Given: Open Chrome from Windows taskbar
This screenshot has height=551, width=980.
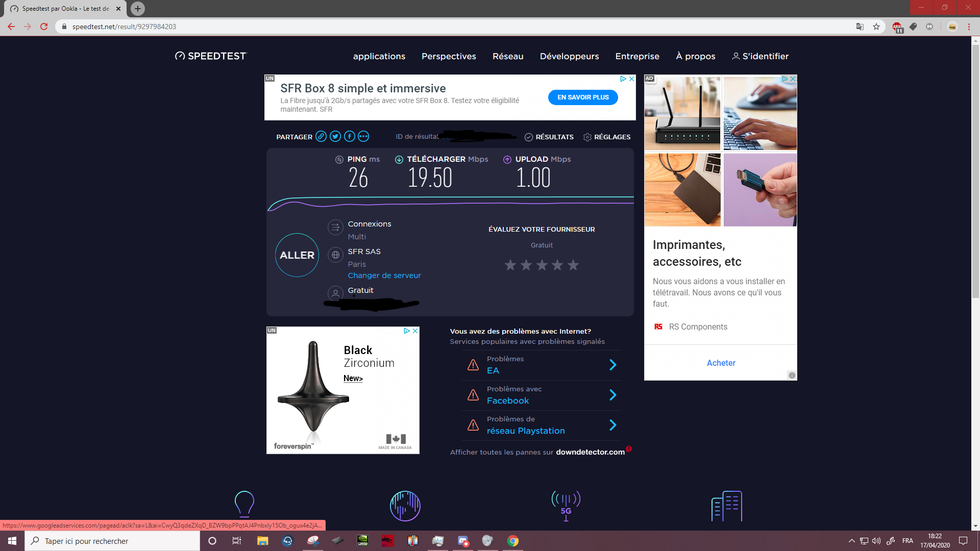Looking at the screenshot, I should 513,541.
